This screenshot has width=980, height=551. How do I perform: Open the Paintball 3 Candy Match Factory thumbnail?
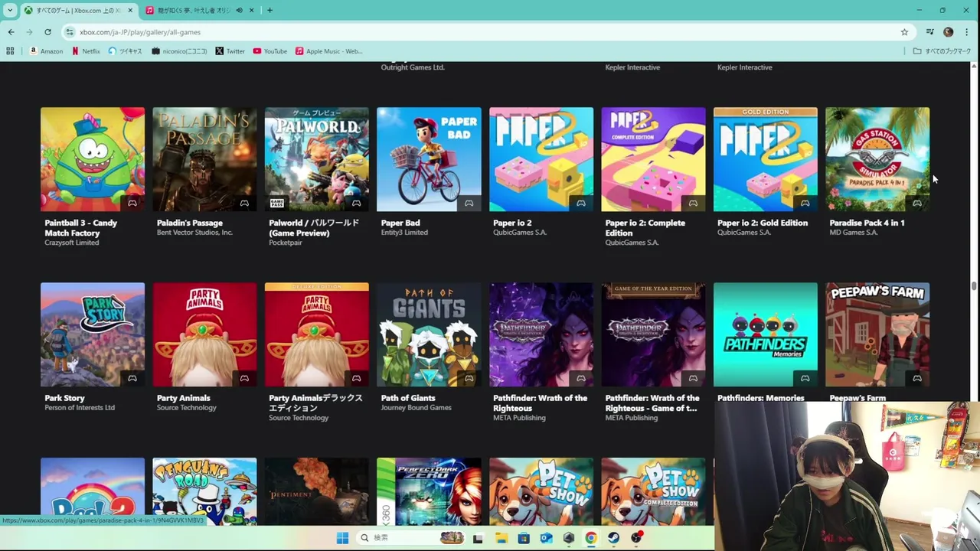pyautogui.click(x=93, y=159)
